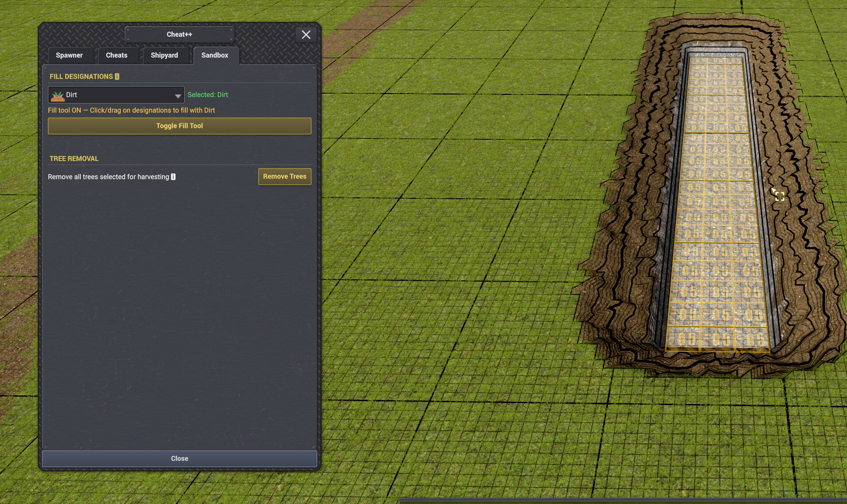This screenshot has width=847, height=504.
Task: Open the Spawner tab
Action: pyautogui.click(x=69, y=55)
